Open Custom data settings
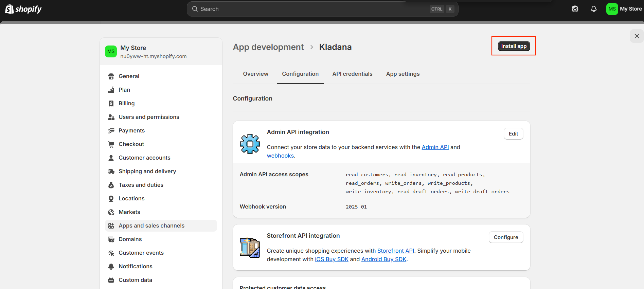This screenshot has height=289, width=644. tap(161, 280)
